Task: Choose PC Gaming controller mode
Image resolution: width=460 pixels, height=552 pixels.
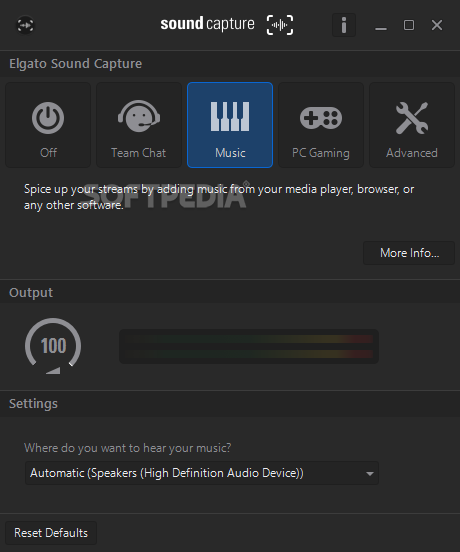Action: [x=321, y=125]
